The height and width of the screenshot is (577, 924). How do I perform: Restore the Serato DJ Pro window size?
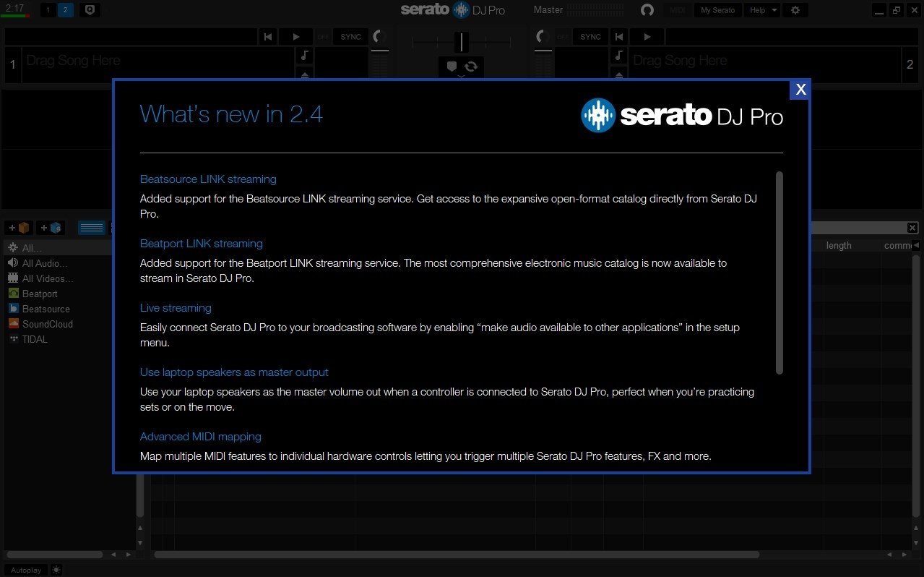897,10
